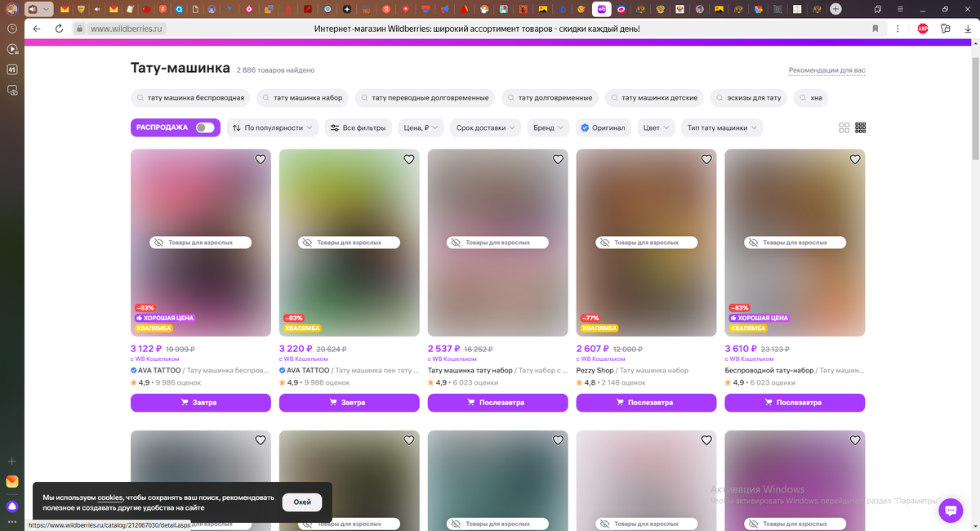Add the 3 220 ₽ AVA TATTOO card to favorites
This screenshot has height=531, width=980.
point(409,159)
